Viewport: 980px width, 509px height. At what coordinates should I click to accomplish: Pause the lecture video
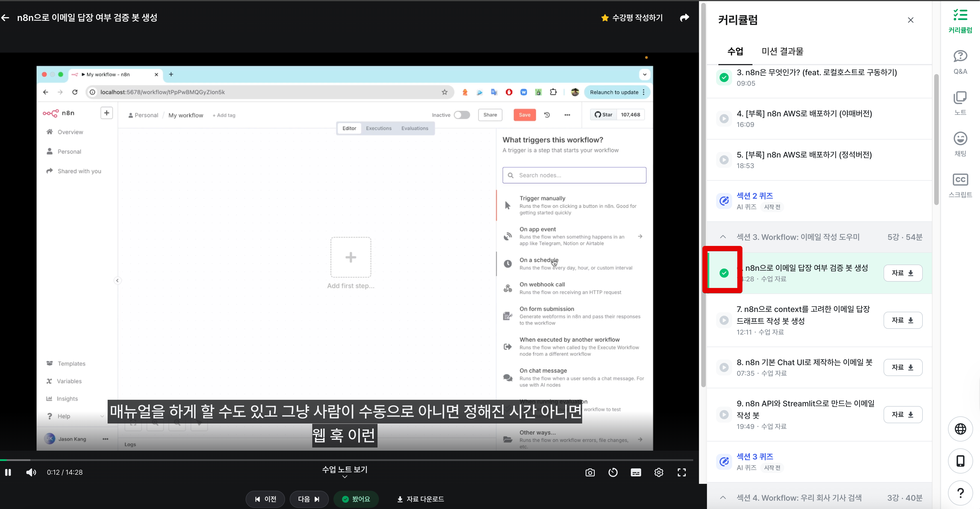point(8,472)
